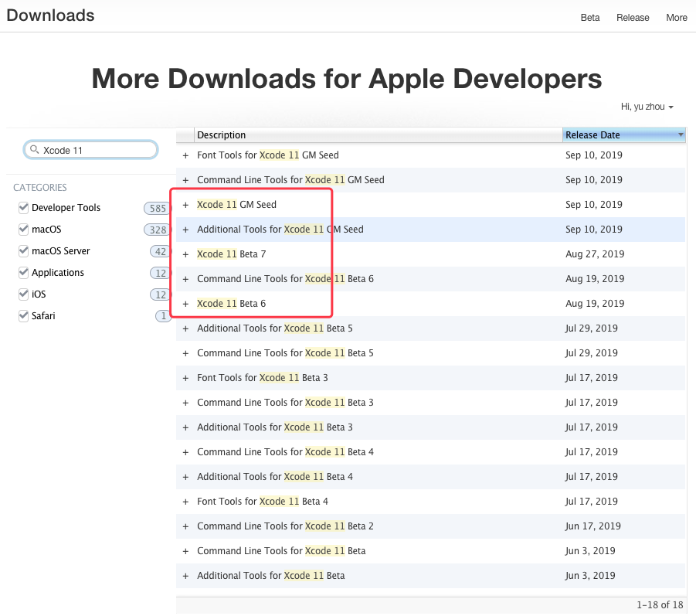Click the Downloads page heading link
696x616 pixels.
(x=49, y=15)
